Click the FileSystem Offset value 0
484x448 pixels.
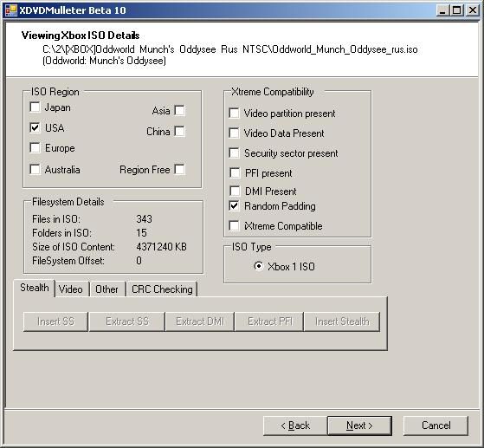tap(139, 261)
